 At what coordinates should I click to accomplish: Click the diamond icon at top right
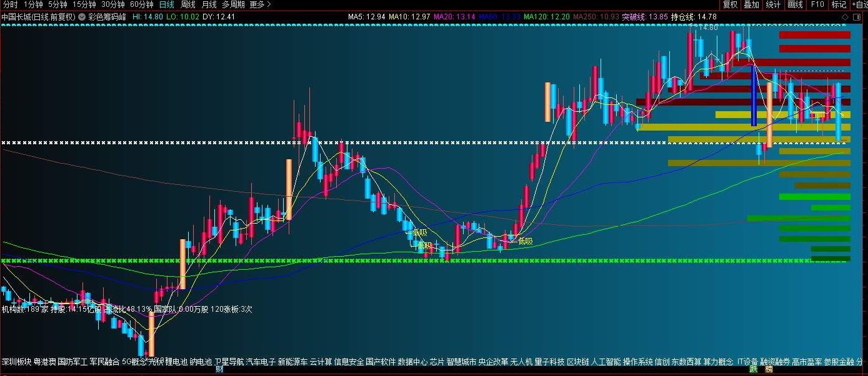(844, 16)
